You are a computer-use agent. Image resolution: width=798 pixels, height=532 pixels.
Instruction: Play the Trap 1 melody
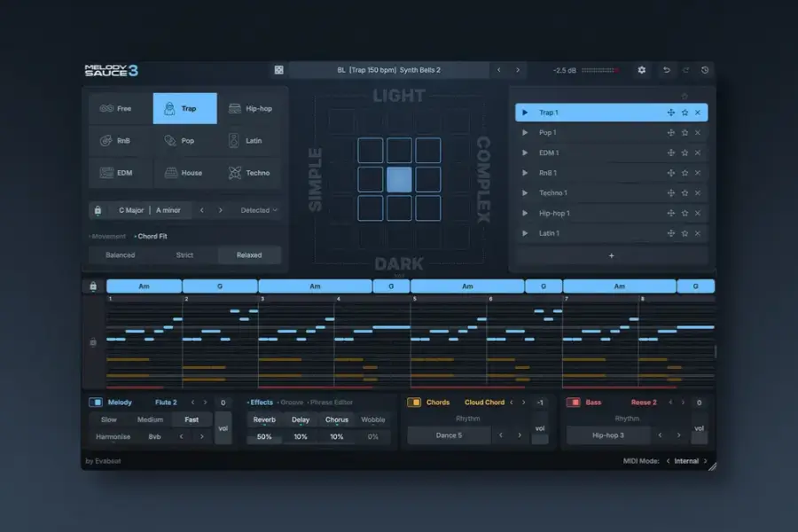click(x=525, y=113)
